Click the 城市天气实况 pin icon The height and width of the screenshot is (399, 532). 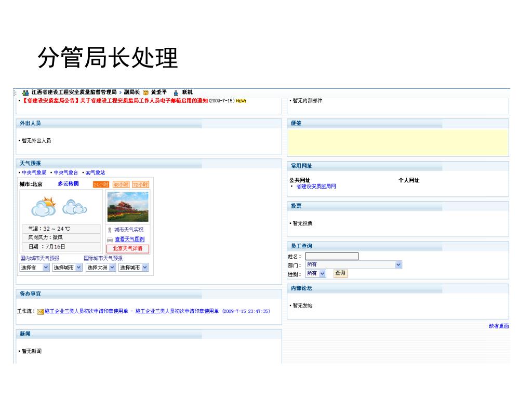110,230
